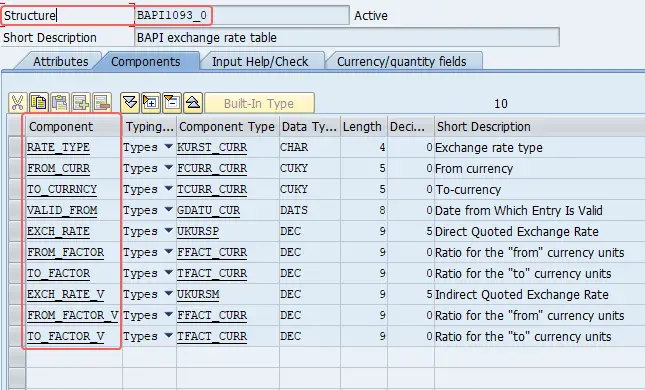The image size is (645, 390).
Task: Select row via EXCH_RATE_V row selector
Action: (17, 294)
